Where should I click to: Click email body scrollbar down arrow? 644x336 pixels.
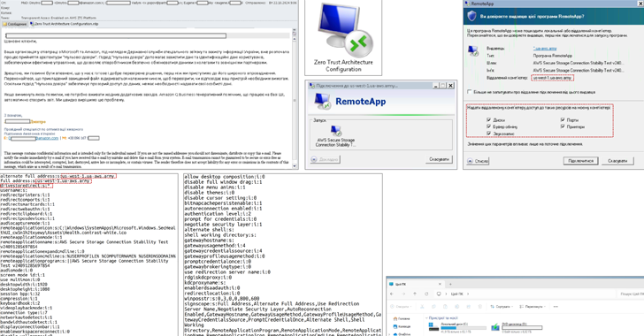(295, 166)
